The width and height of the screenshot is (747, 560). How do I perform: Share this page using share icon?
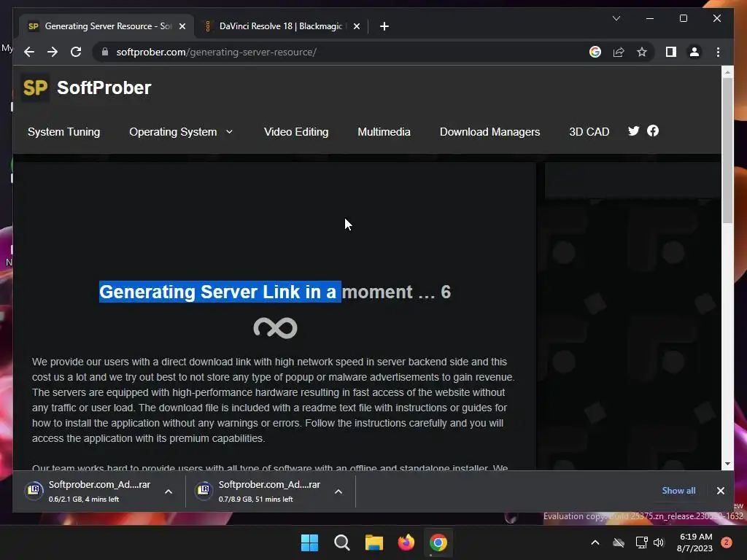[x=619, y=52]
